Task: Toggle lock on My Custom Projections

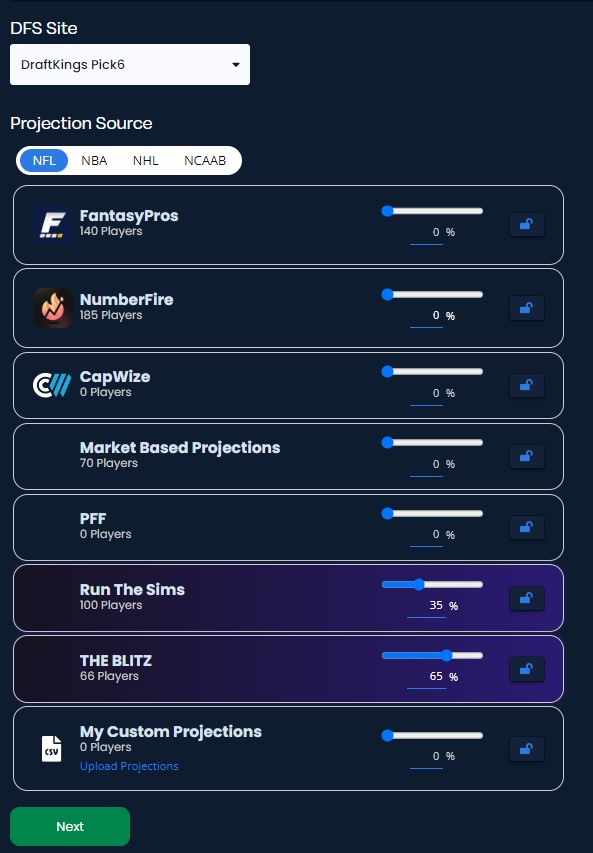Action: click(526, 749)
